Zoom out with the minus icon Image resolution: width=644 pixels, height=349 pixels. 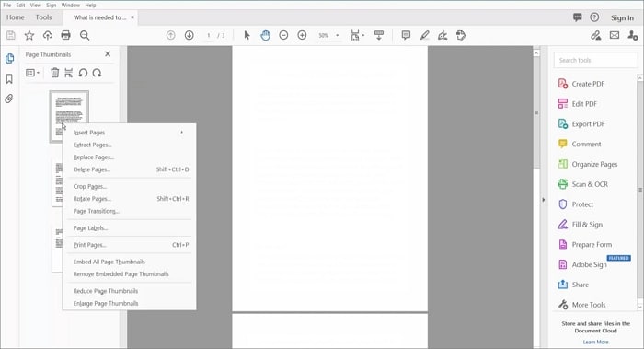[283, 35]
